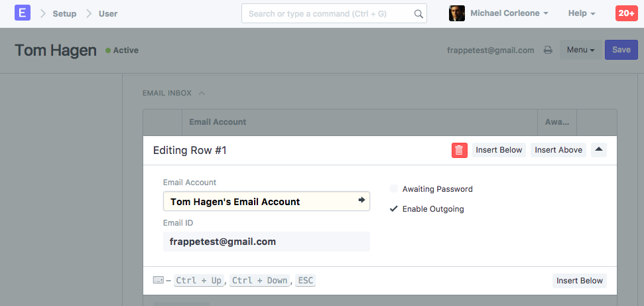Click the keyboard shortcuts icon
The width and height of the screenshot is (644, 306).
pos(158,280)
